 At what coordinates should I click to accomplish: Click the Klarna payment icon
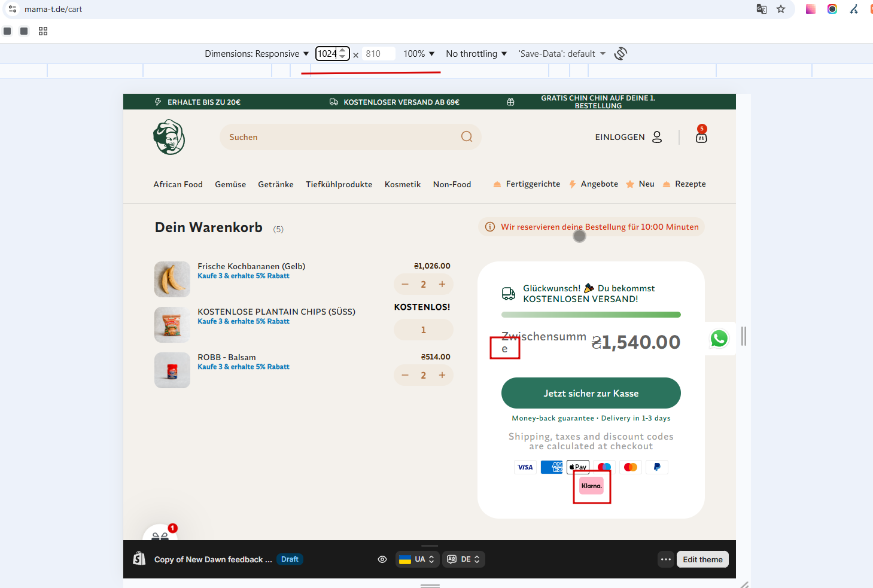591,486
